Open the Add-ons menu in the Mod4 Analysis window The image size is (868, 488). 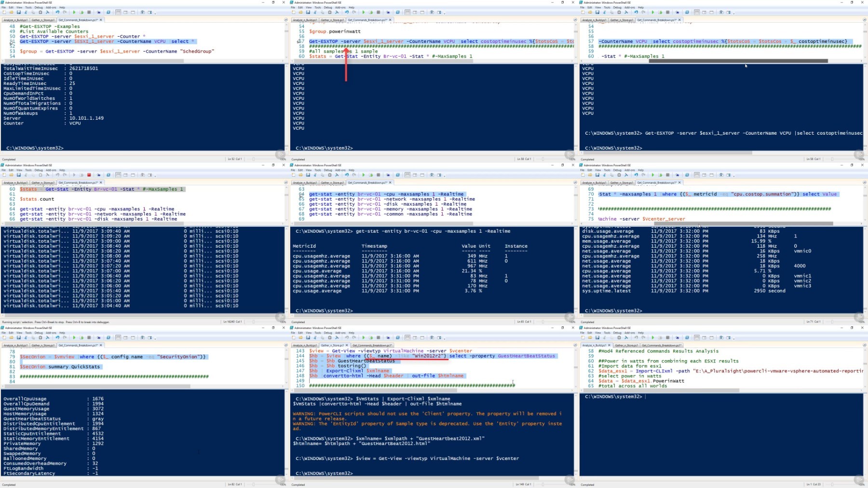pos(630,333)
